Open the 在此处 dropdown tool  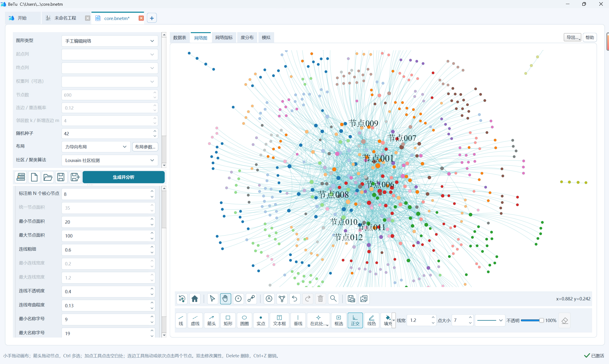point(318,320)
